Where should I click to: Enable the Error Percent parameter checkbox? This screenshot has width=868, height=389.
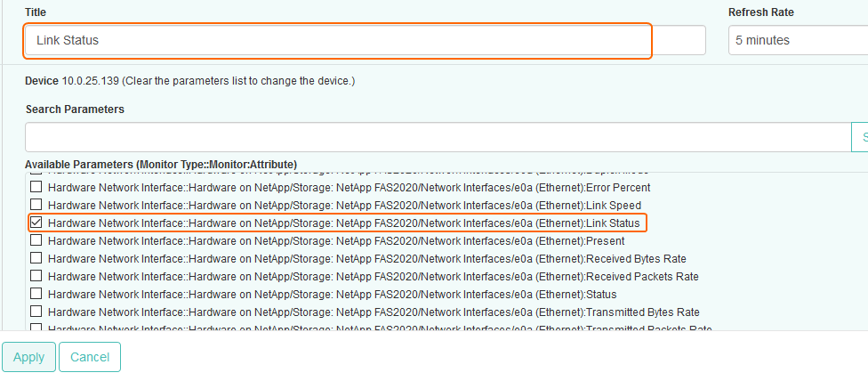pos(36,188)
